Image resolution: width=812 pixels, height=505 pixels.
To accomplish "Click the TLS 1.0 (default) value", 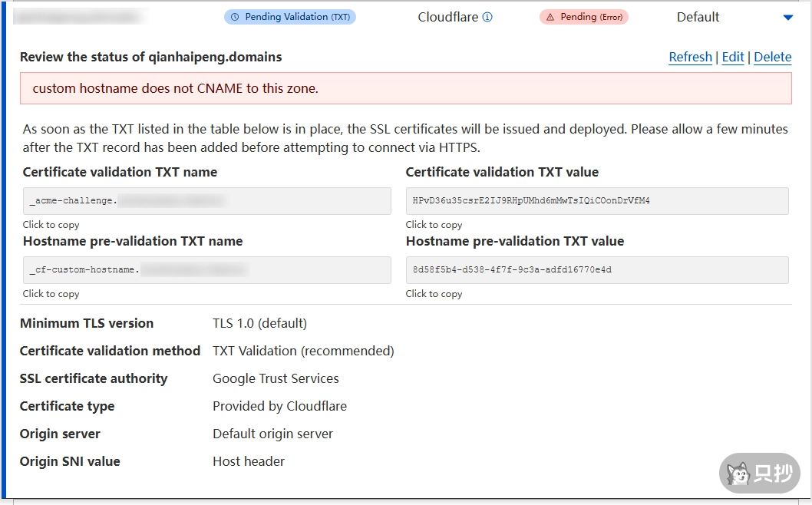I will coord(259,323).
